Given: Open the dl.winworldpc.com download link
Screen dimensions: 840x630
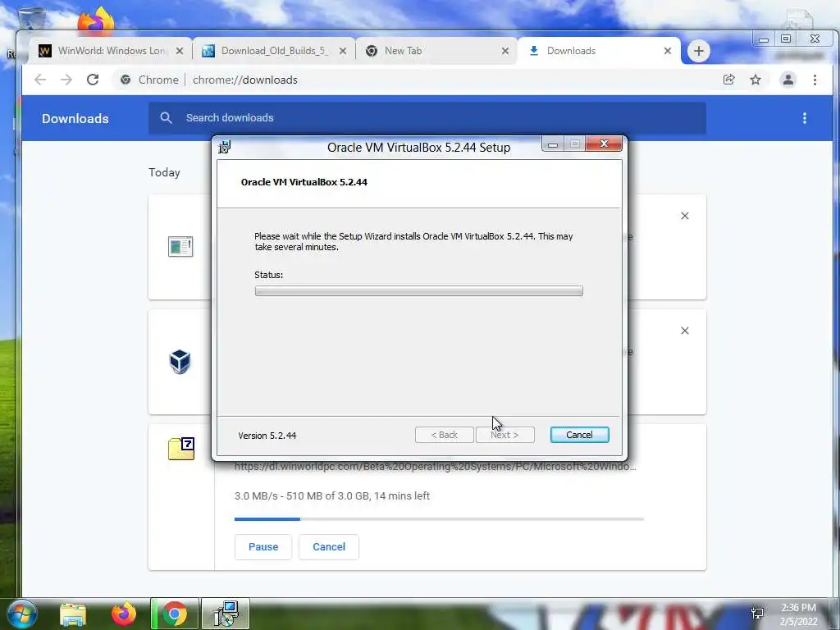Looking at the screenshot, I should [435, 467].
